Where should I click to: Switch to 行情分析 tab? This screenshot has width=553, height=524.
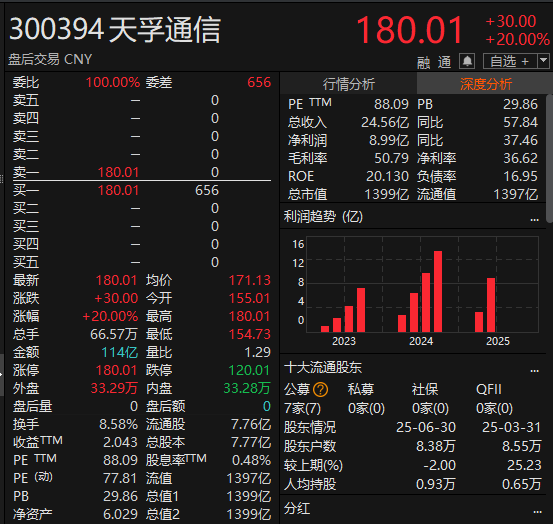point(348,84)
